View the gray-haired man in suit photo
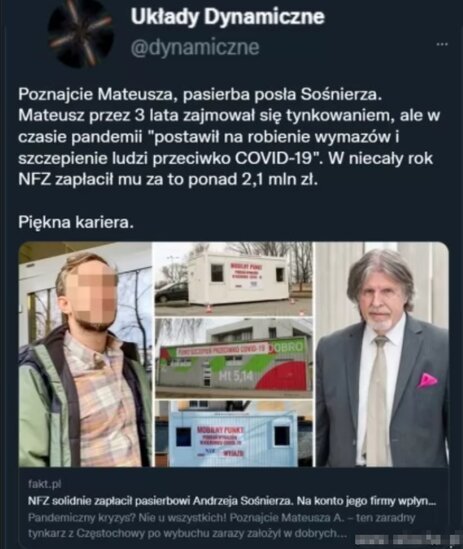The height and width of the screenshot is (549, 463). (x=382, y=354)
